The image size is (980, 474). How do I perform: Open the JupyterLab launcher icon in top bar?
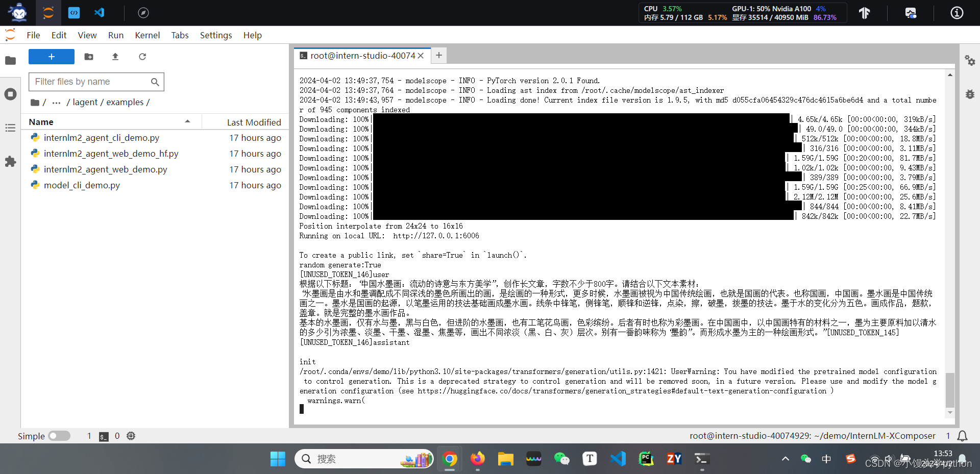(x=48, y=13)
